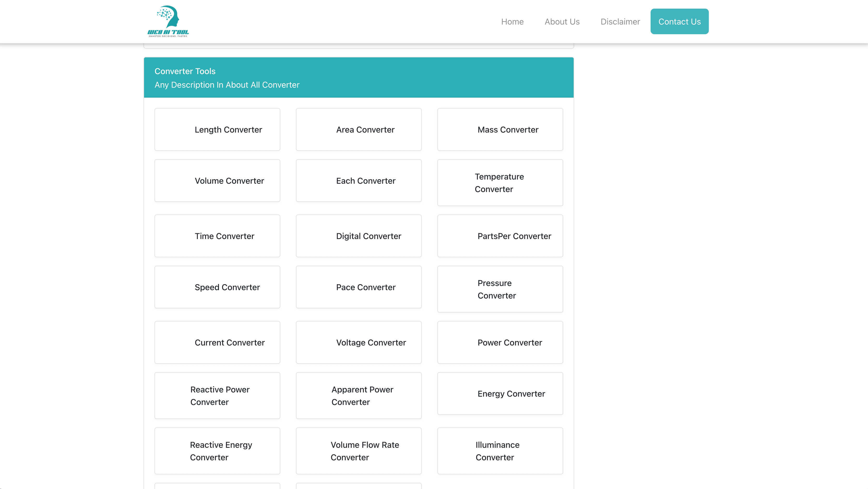Viewport: 868px width, 489px height.
Task: Open the Energy Converter card
Action: coord(500,393)
